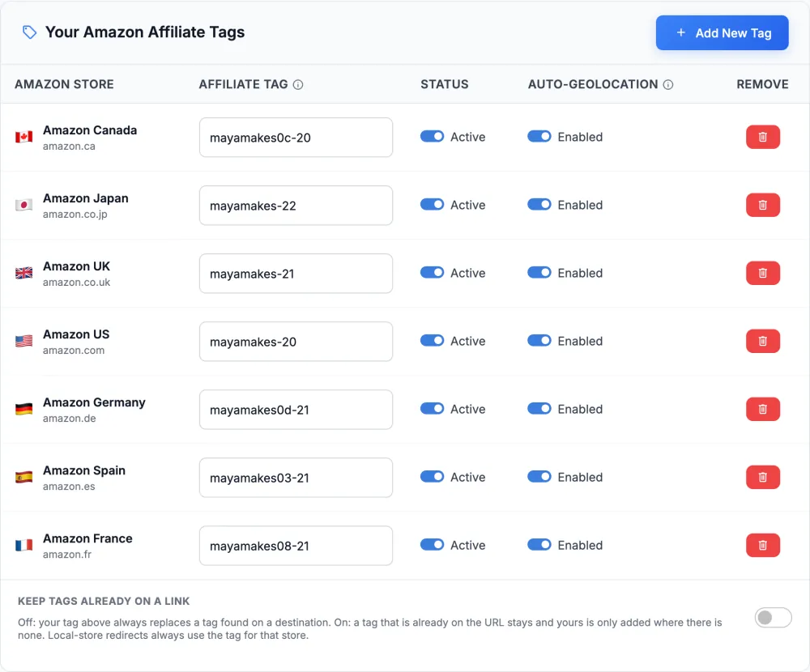Click the tag icon beside the page title
Viewport: 810px width, 672px height.
coord(29,32)
